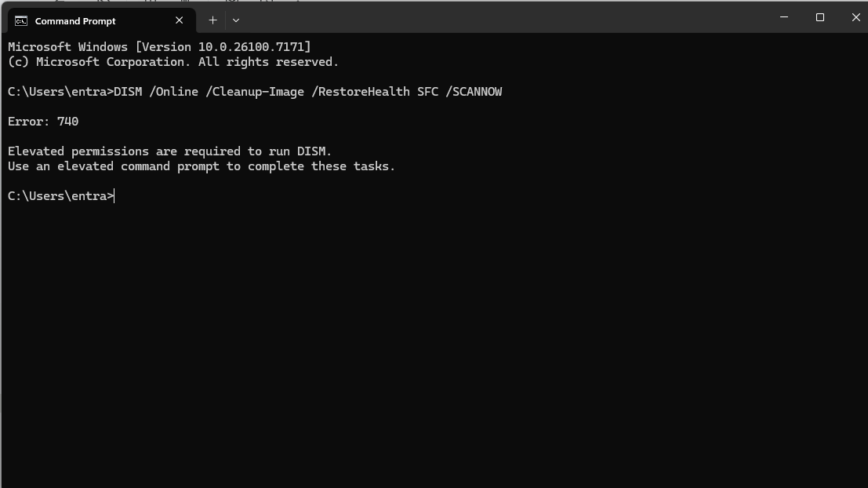Click the /Cleanup-Image argument text
Viewport: 868px width, 488px height.
[254, 92]
